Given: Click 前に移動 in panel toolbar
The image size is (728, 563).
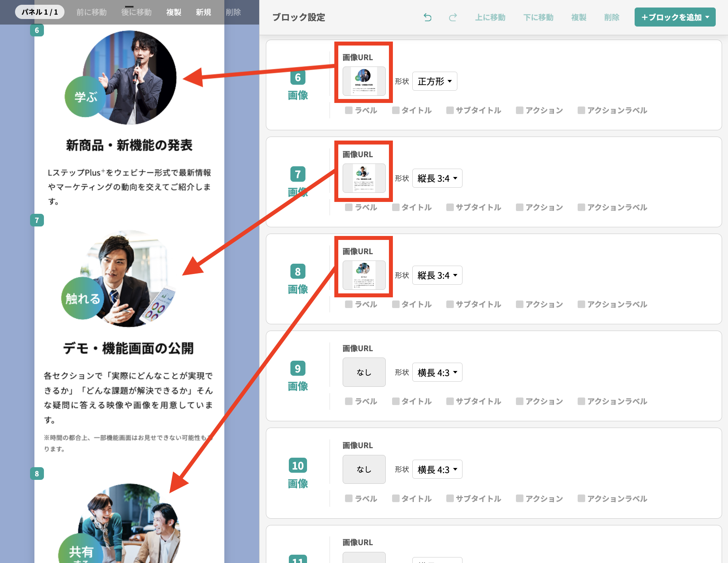Looking at the screenshot, I should [x=91, y=12].
